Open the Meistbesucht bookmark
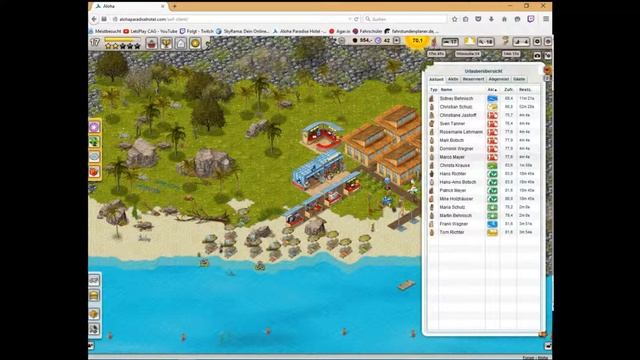The width and height of the screenshot is (640, 360). pyautogui.click(x=105, y=31)
